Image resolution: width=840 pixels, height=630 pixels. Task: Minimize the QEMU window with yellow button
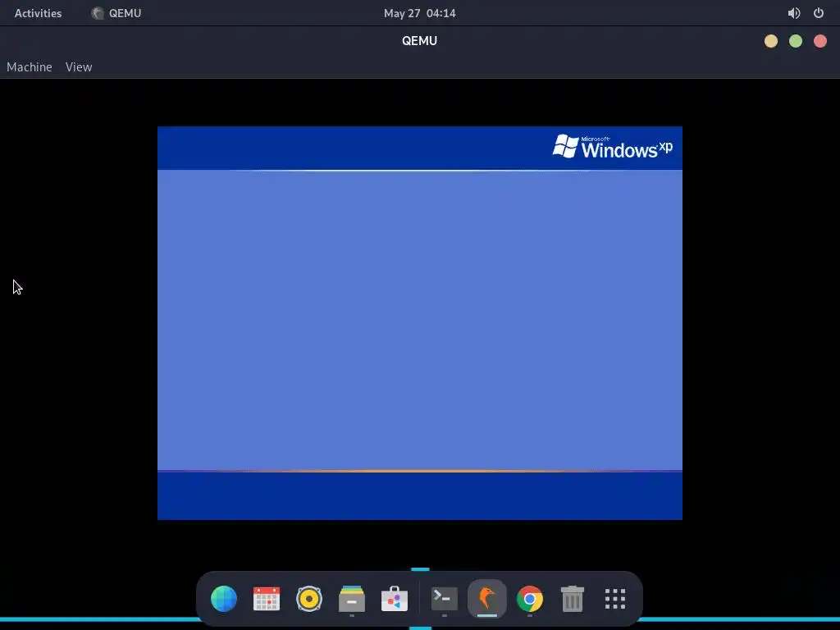point(771,41)
